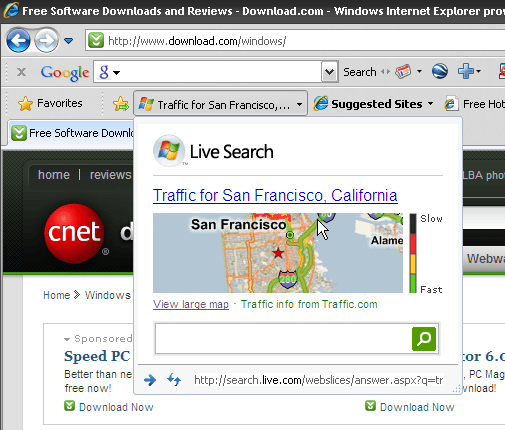Image resolution: width=505 pixels, height=430 pixels.
Task: Click the Internet Explorer title bar icon
Action: point(11,10)
